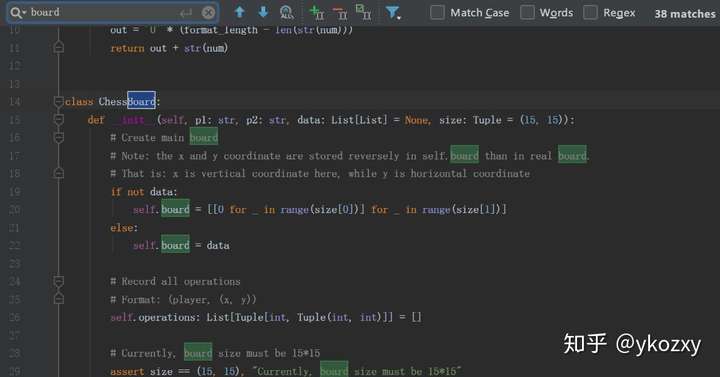Open the search filter funnel menu

tap(393, 12)
